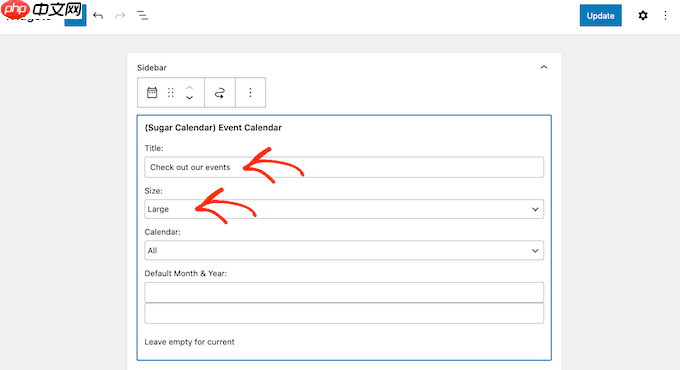Viewport: 680px width, 370px height.
Task: Open the List View icon
Action: coord(143,16)
